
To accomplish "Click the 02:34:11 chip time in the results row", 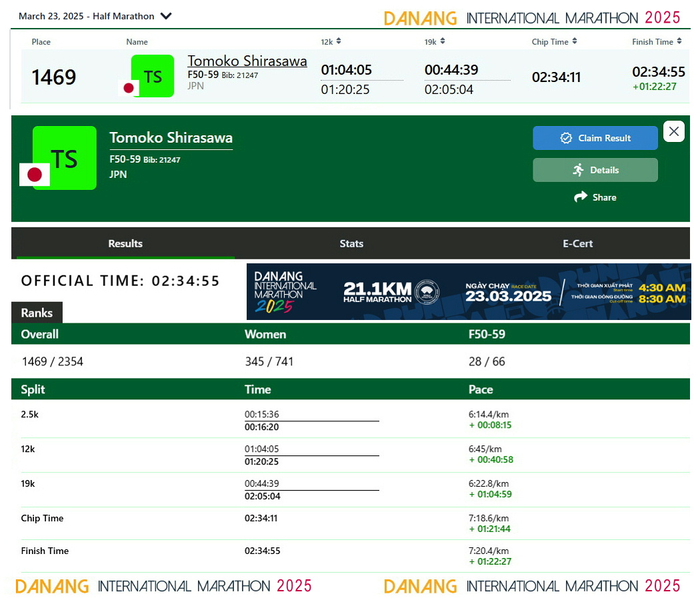I will pos(556,77).
